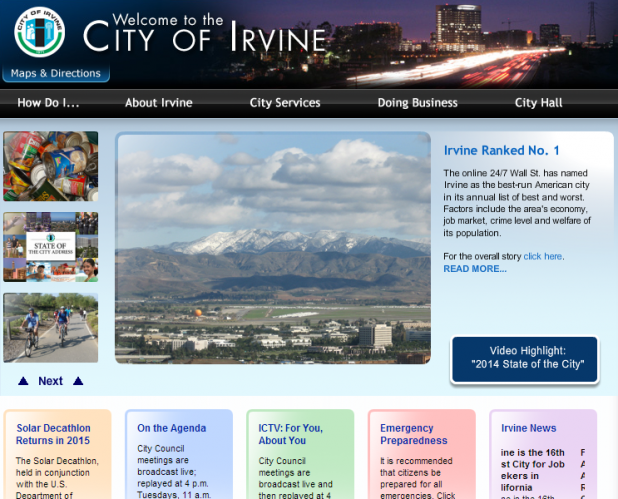The image size is (618, 499).
Task: Follow the 'click here' overall story link
Action: [542, 257]
